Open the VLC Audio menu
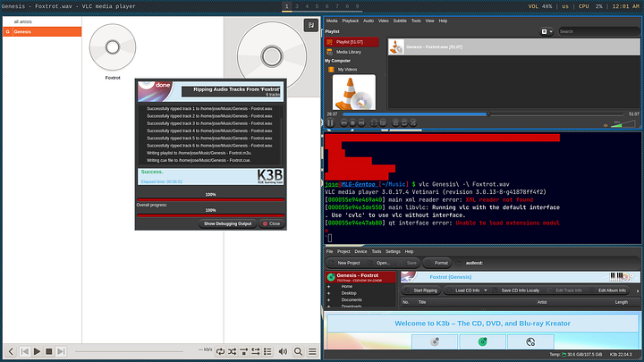The height and width of the screenshot is (362, 644). (x=369, y=21)
